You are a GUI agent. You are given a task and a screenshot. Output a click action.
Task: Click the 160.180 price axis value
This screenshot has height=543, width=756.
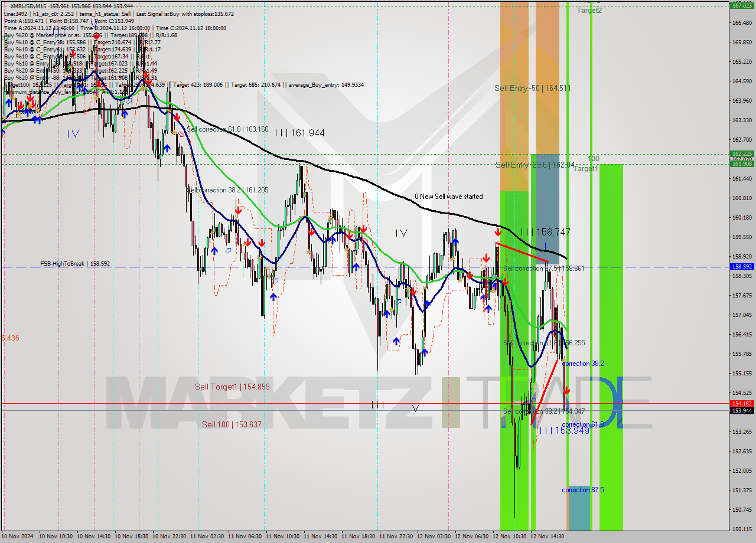pyautogui.click(x=742, y=218)
